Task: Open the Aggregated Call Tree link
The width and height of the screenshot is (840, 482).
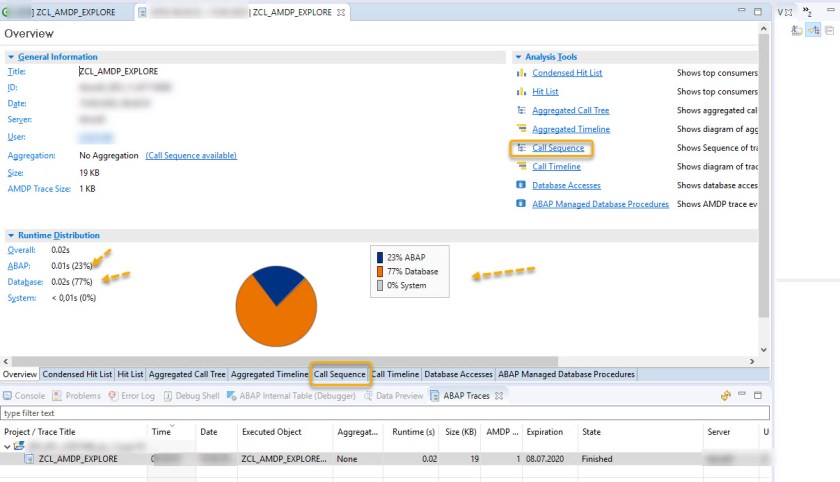Action: [x=571, y=110]
